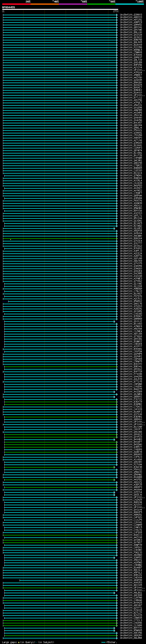Click the hit label UniRef100_B7R967
This screenshot has width=146, height=644.
click(x=131, y=316)
